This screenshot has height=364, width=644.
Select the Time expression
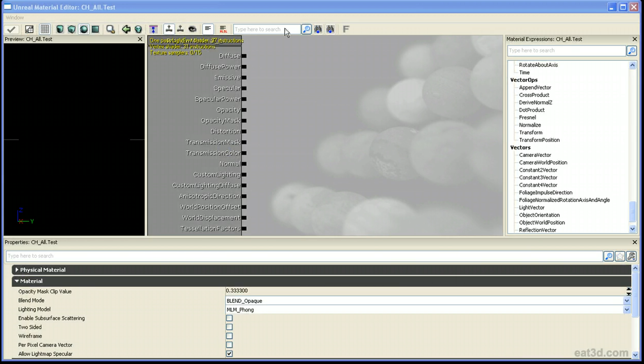click(524, 73)
